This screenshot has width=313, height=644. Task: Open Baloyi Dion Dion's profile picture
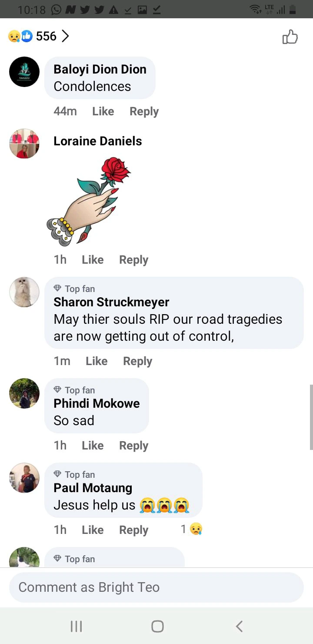click(x=24, y=72)
